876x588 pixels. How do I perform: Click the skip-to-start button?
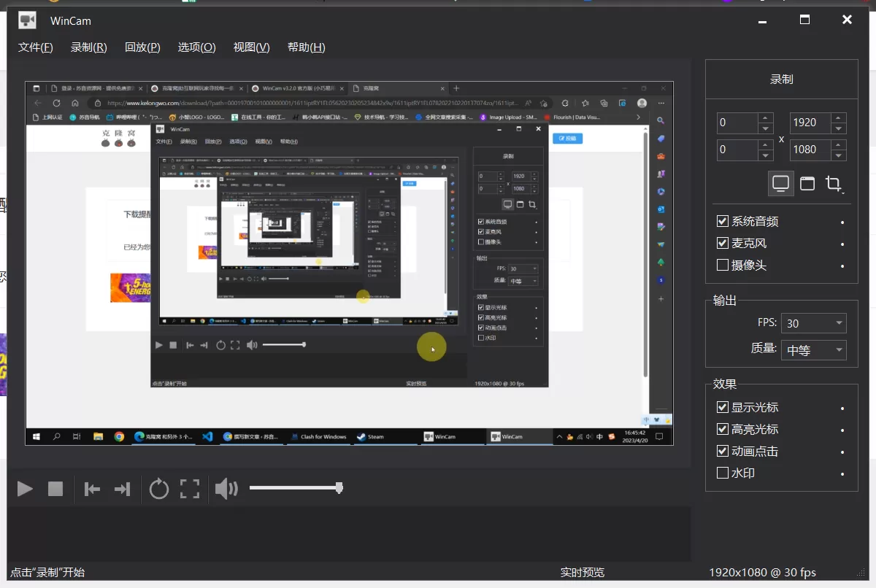91,489
